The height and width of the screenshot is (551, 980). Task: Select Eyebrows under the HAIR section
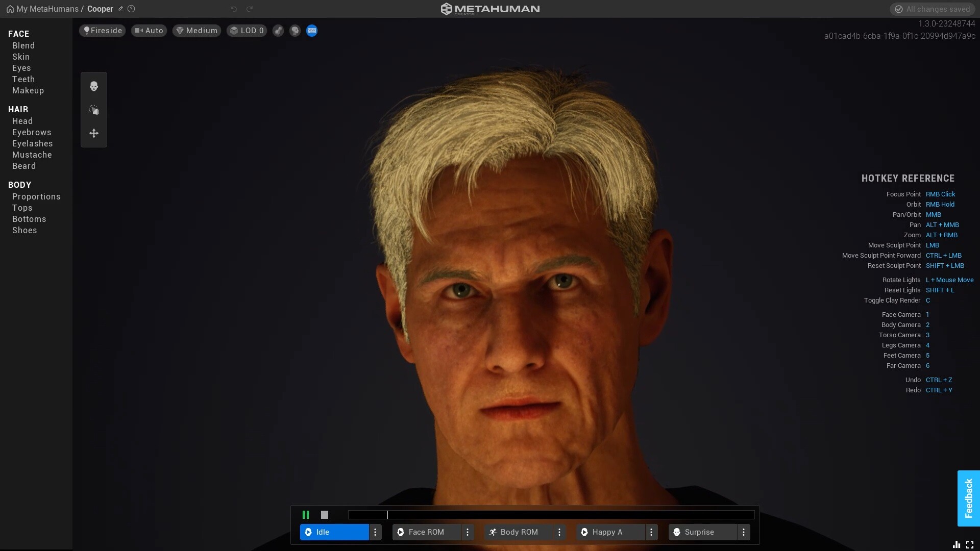31,132
